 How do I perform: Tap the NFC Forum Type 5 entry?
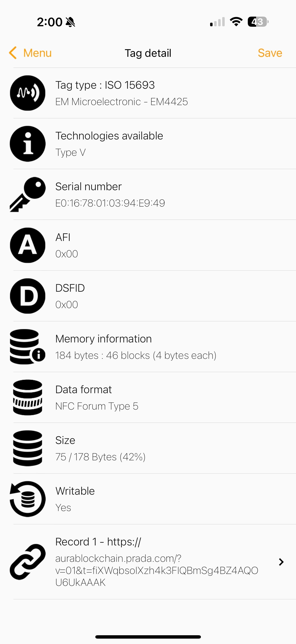(x=97, y=406)
